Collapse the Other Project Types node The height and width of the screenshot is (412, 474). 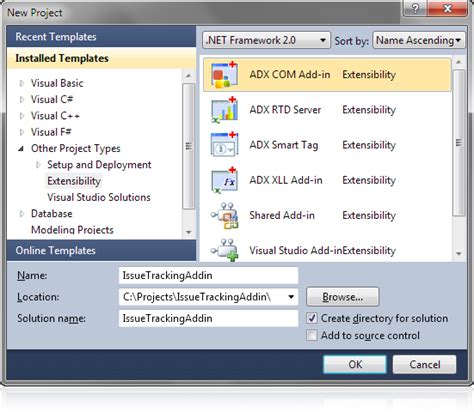pyautogui.click(x=21, y=149)
